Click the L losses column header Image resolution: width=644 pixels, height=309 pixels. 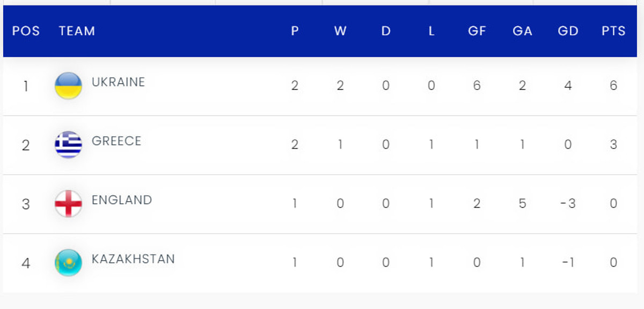tap(431, 31)
